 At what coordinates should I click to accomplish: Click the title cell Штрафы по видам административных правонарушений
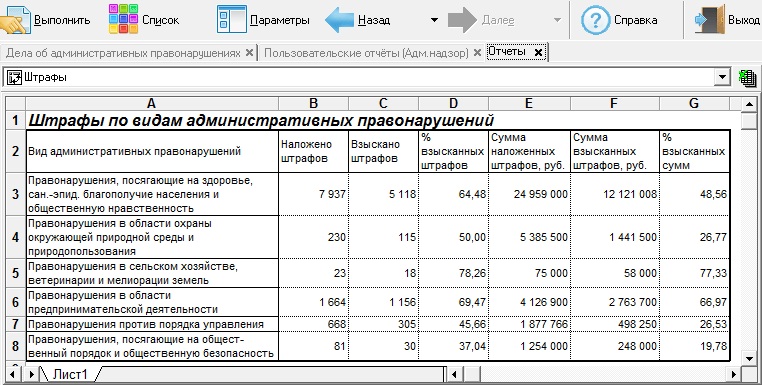coord(261,120)
